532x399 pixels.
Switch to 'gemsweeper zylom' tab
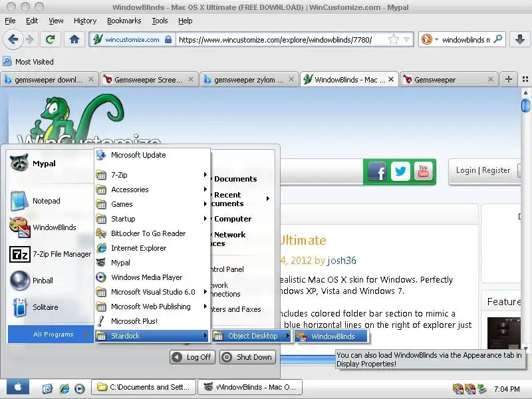click(x=249, y=79)
